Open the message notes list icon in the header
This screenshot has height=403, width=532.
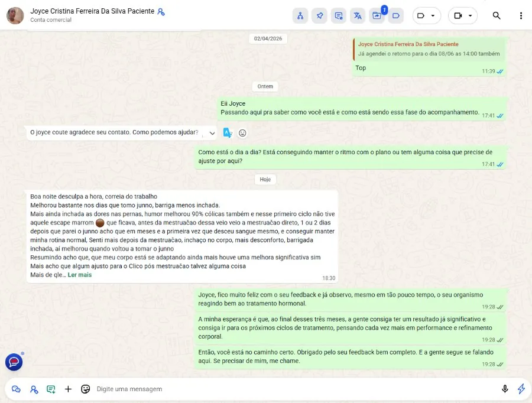coord(338,15)
